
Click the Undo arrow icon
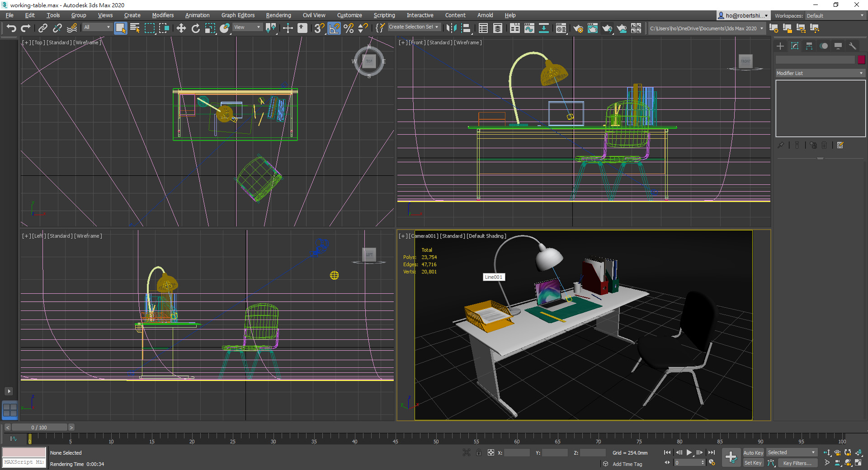pyautogui.click(x=11, y=28)
